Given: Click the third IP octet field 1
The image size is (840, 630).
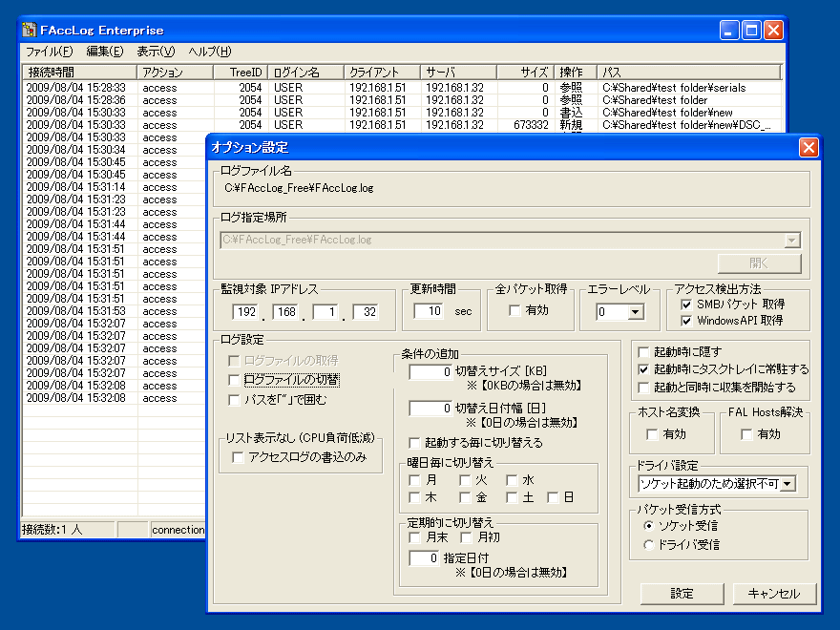Looking at the screenshot, I should 325,312.
